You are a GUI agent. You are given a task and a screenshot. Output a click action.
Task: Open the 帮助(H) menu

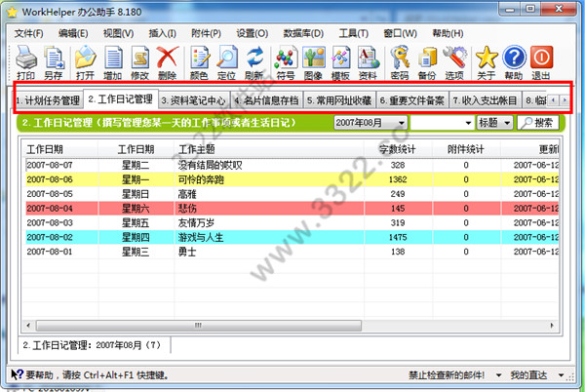448,33
